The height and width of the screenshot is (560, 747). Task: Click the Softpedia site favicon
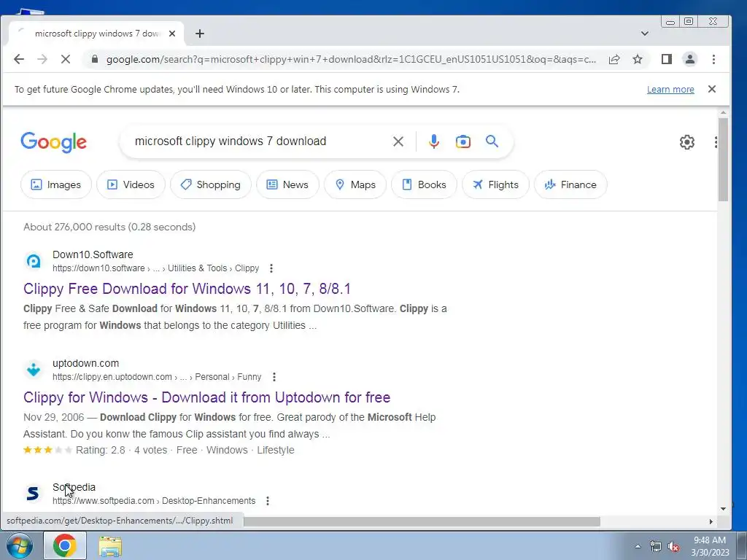(34, 494)
